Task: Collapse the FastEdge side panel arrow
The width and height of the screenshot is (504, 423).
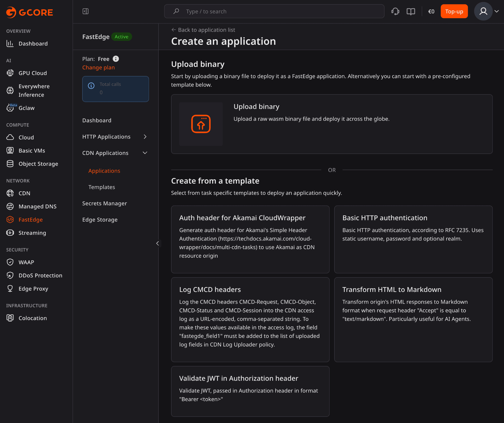Action: pyautogui.click(x=157, y=243)
